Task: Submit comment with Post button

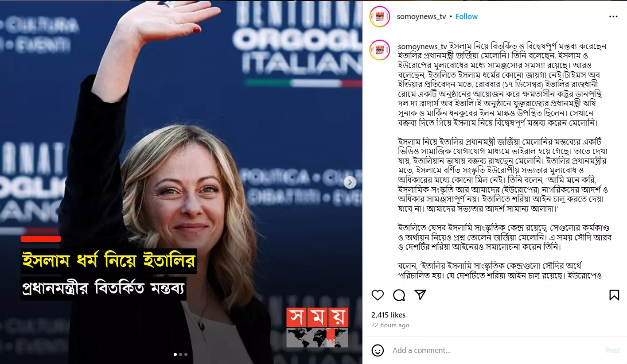Action: click(612, 350)
